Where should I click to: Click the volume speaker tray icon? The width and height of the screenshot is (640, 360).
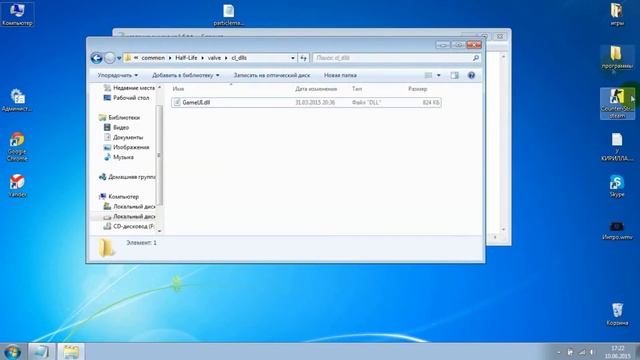pos(591,352)
